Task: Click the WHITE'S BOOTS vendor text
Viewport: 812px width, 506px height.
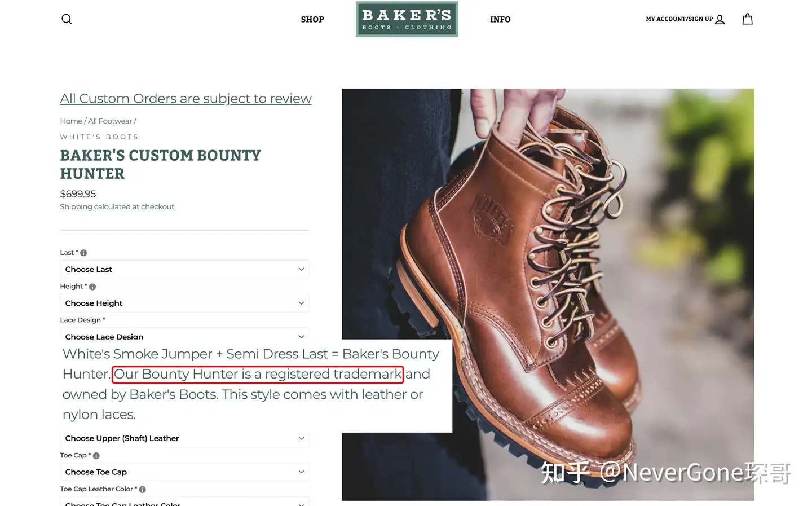Action: (x=99, y=137)
